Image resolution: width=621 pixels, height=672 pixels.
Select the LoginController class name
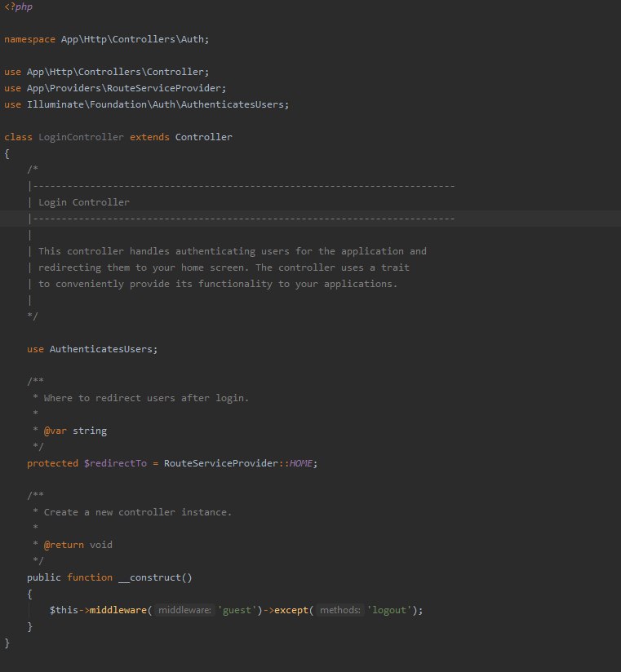click(81, 137)
